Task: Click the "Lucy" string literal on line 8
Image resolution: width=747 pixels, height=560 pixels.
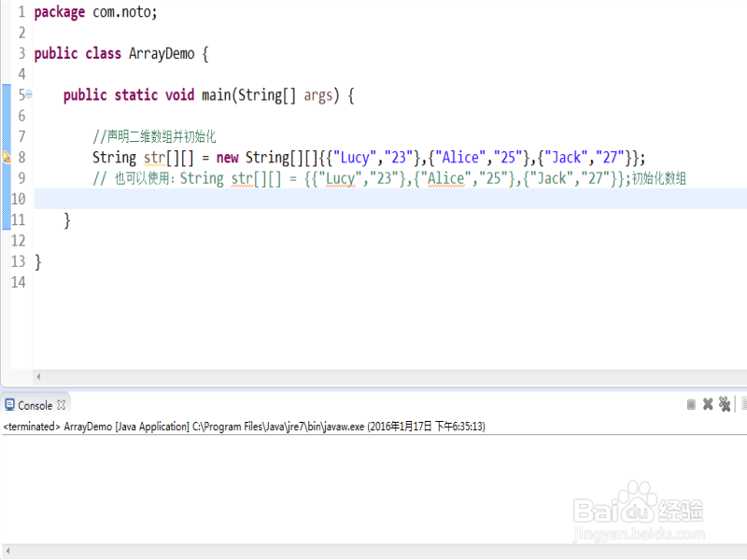Action: click(x=355, y=157)
